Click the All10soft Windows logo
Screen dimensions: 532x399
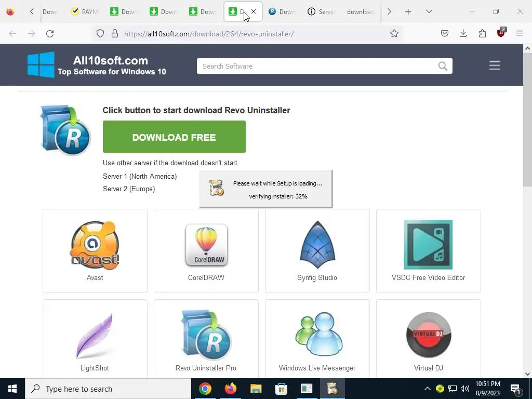41,65
